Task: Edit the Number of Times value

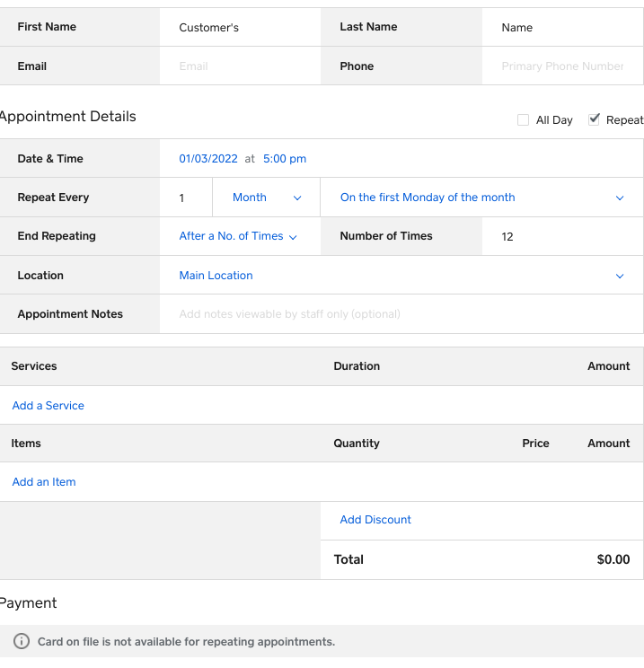Action: [x=562, y=237]
